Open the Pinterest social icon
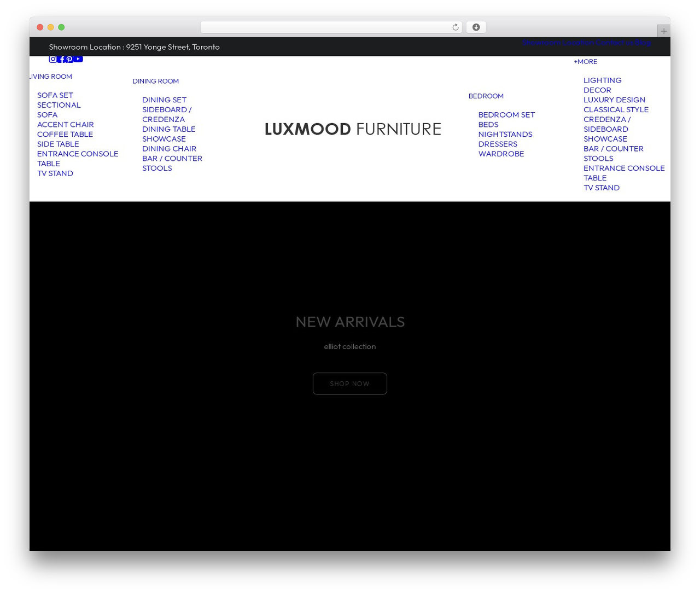Screen dimensions: 700x593 click(x=69, y=59)
